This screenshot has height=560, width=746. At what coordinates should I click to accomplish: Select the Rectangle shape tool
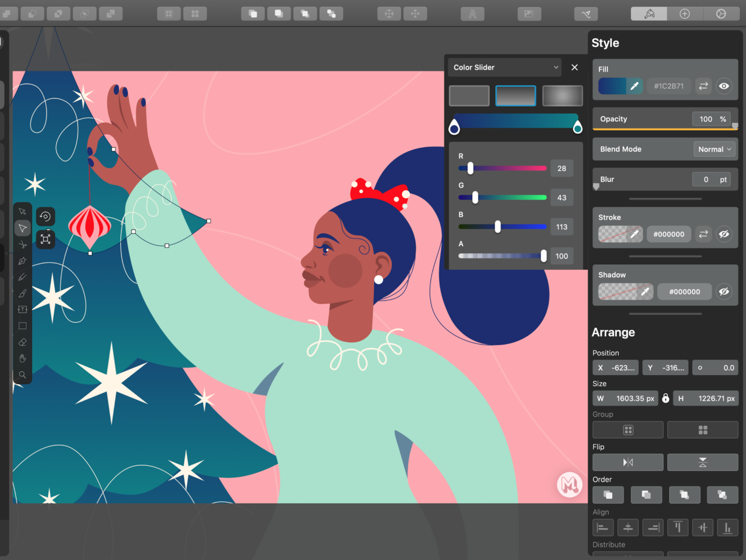pyautogui.click(x=22, y=326)
